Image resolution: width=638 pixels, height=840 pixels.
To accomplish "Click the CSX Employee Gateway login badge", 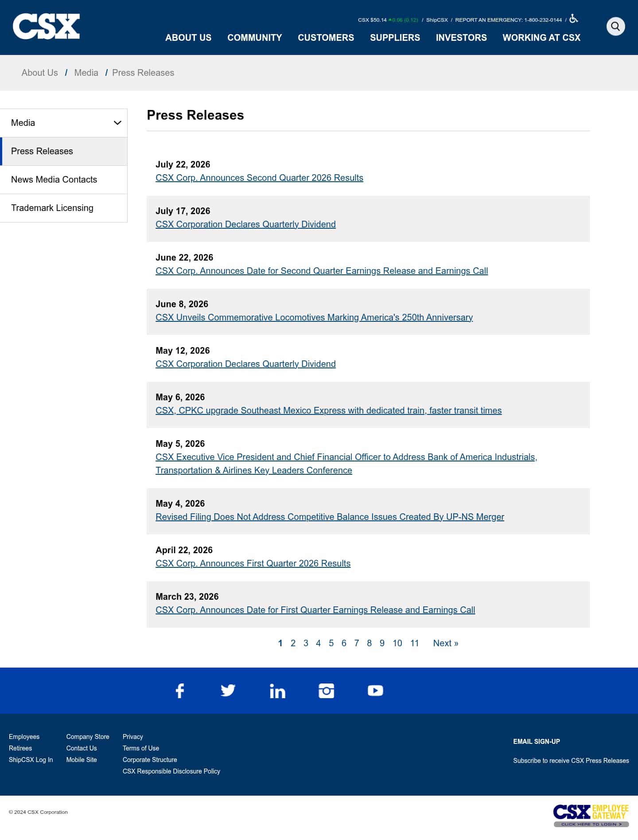I will pyautogui.click(x=591, y=816).
